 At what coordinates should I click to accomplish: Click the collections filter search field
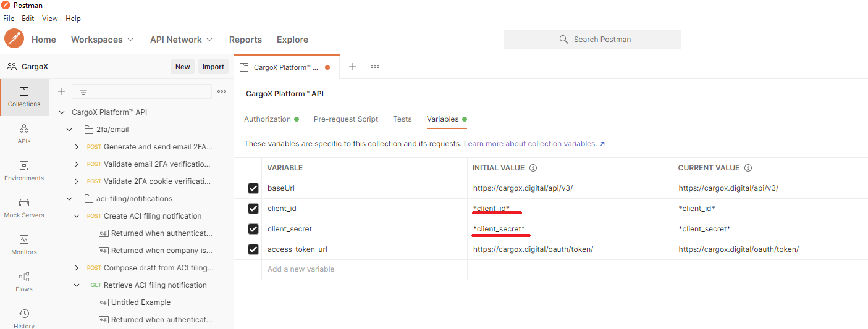pyautogui.click(x=141, y=91)
